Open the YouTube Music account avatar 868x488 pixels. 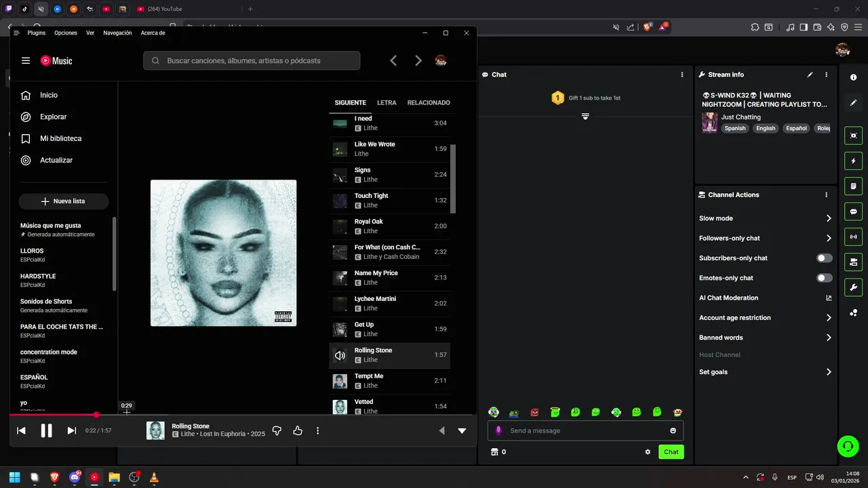(441, 60)
